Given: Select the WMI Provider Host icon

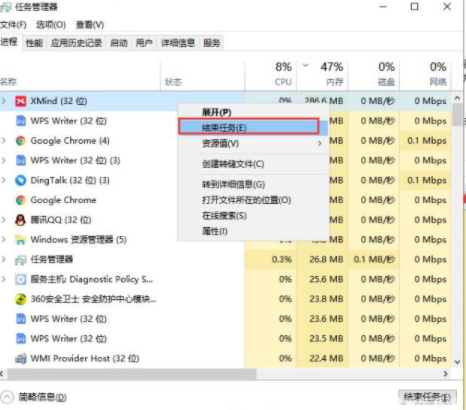Looking at the screenshot, I should click(x=21, y=359).
